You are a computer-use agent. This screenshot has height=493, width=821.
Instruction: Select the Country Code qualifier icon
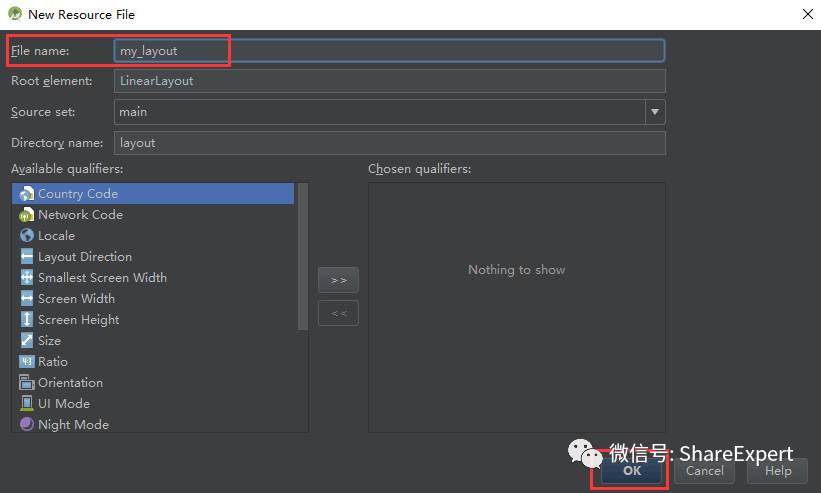(x=27, y=194)
